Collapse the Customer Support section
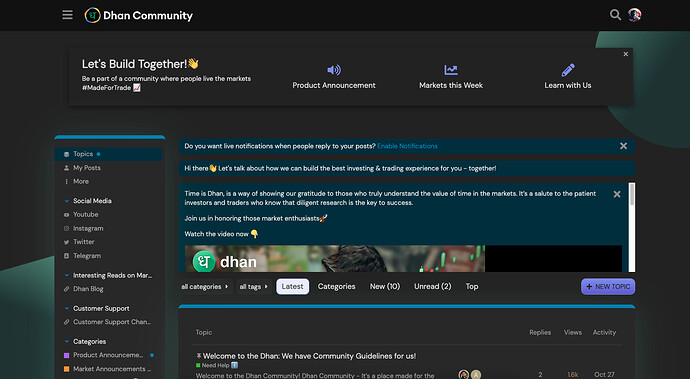This screenshot has width=690, height=379. coord(67,309)
